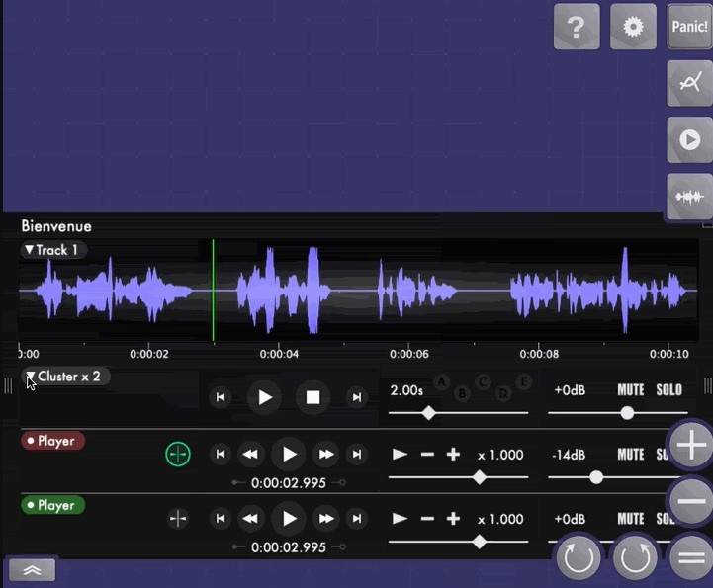The height and width of the screenshot is (588, 713).
Task: Mute the green Player
Action: (x=631, y=519)
